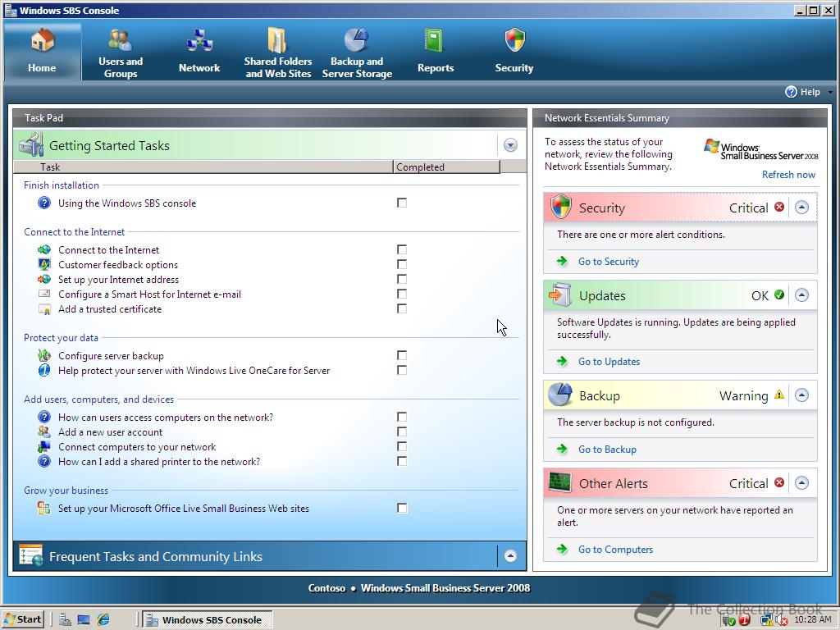Click the shared printer help icon
This screenshot has height=630, width=840.
point(44,461)
